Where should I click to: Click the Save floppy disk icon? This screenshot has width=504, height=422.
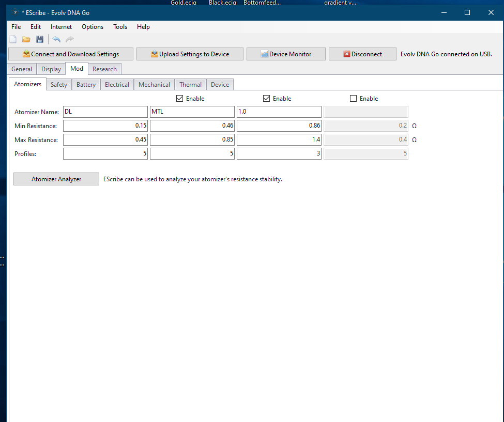[40, 39]
